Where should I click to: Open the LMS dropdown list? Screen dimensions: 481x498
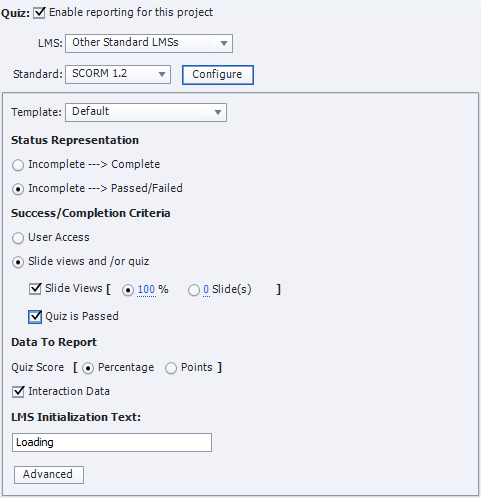(149, 43)
